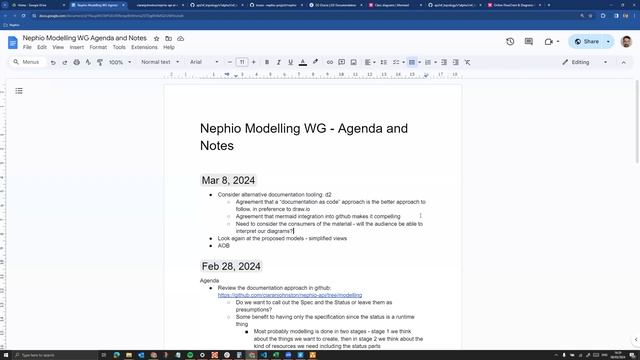Click the Share button
The height and width of the screenshot is (360, 640).
click(587, 42)
